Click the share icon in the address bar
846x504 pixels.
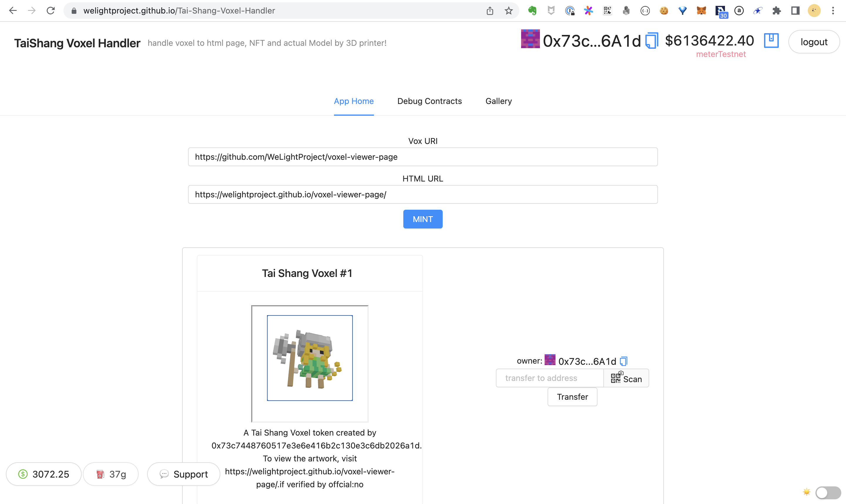pos(490,11)
